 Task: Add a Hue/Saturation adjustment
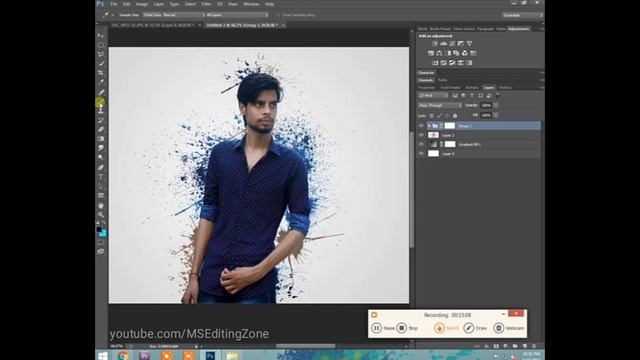click(x=431, y=53)
